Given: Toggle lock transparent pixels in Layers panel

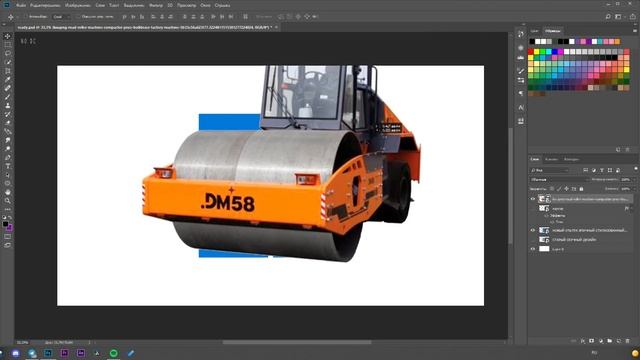Looking at the screenshot, I should pos(552,189).
